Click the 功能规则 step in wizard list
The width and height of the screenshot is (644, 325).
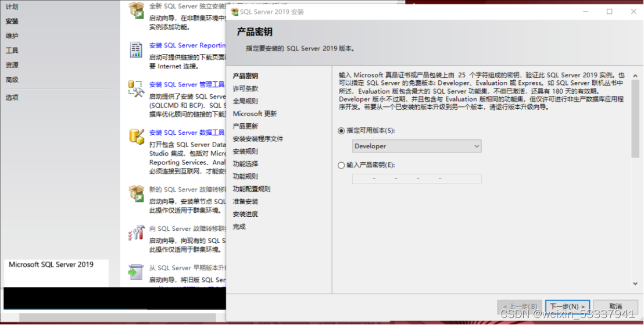click(x=246, y=176)
